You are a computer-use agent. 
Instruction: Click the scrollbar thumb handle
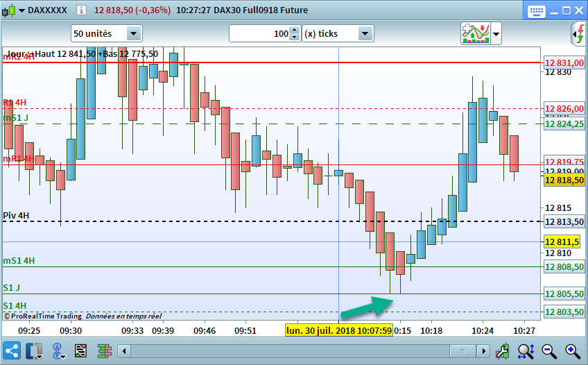pos(462,352)
